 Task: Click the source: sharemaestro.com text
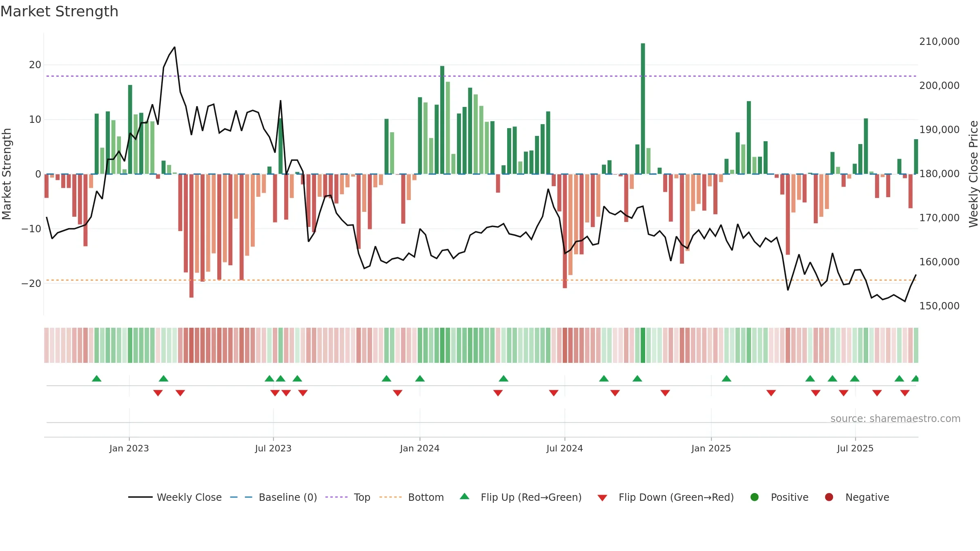895,419
